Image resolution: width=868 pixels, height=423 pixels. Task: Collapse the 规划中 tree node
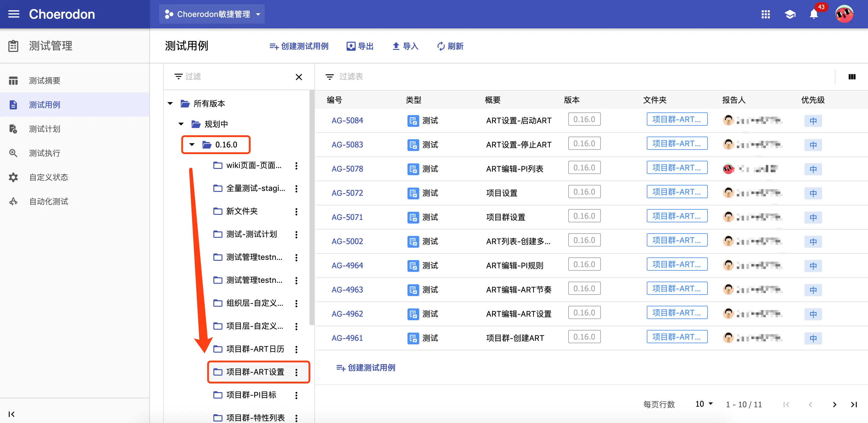[x=181, y=124]
